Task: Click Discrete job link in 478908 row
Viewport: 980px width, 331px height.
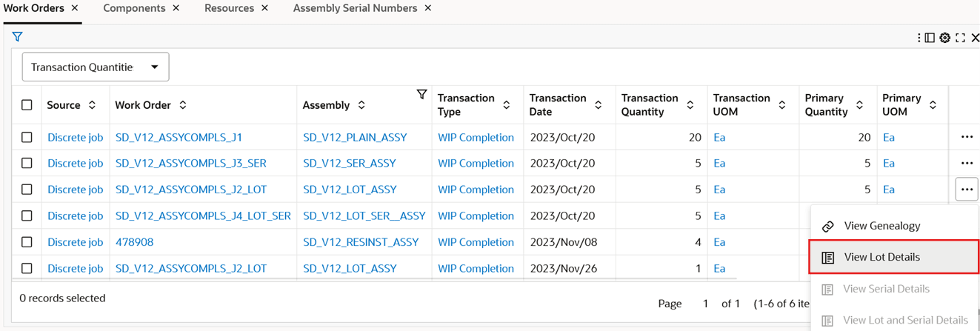Action: (x=75, y=242)
